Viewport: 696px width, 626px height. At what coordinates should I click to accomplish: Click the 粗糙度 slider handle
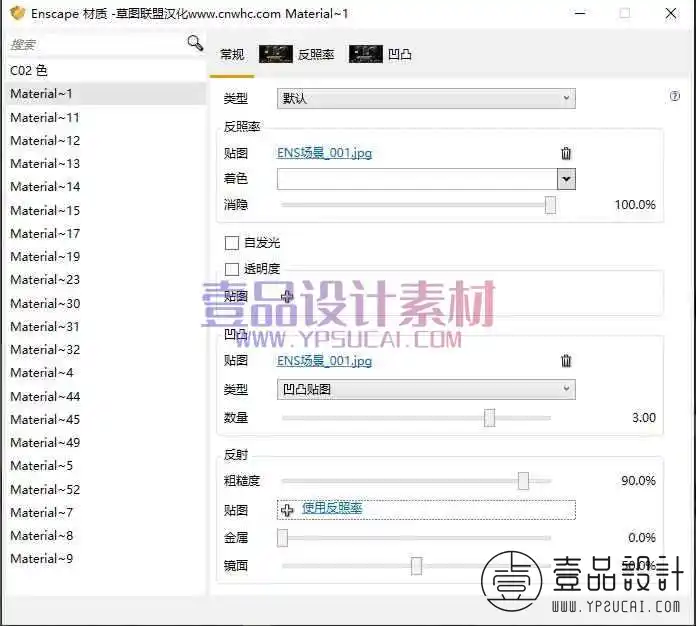click(x=523, y=481)
